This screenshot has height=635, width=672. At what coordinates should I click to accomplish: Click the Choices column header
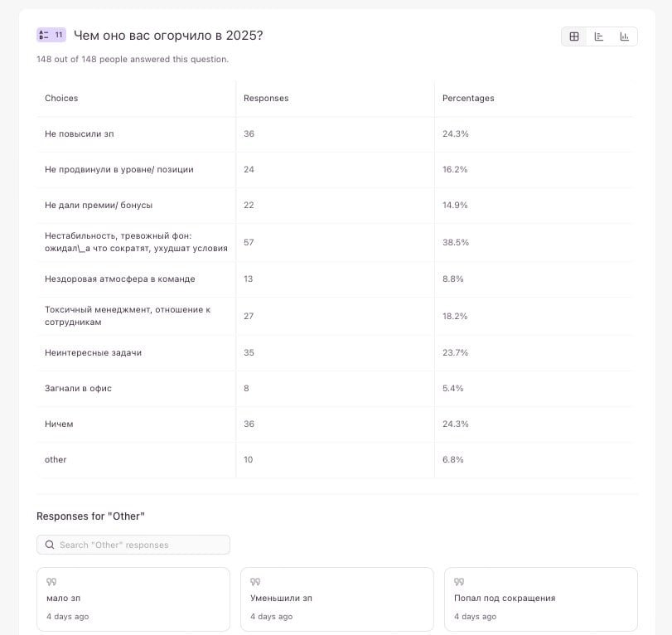(x=61, y=98)
